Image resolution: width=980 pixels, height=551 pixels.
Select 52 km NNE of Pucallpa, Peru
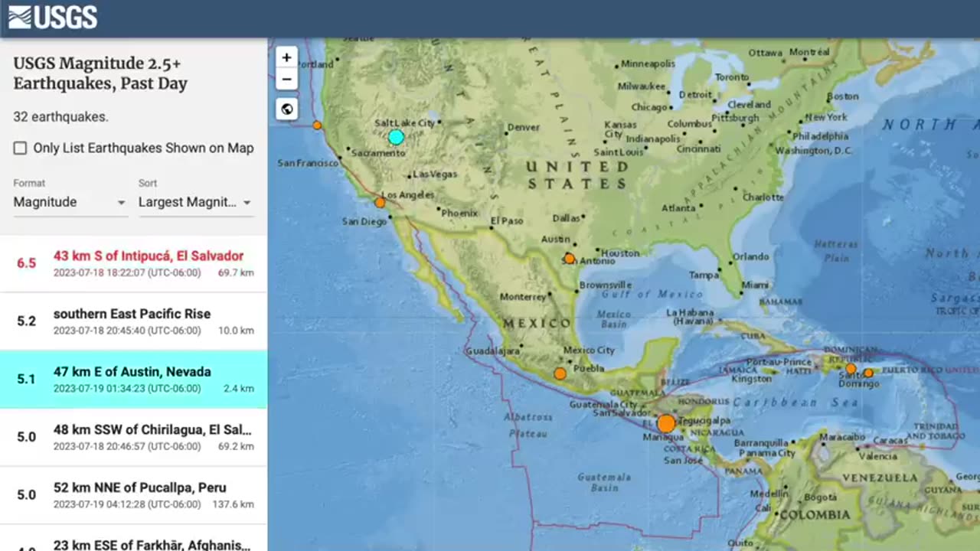133,495
